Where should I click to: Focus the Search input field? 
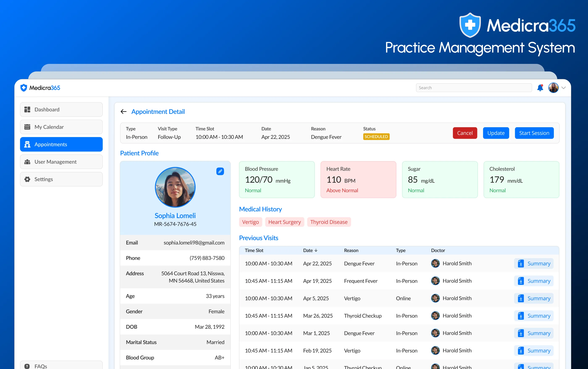474,88
